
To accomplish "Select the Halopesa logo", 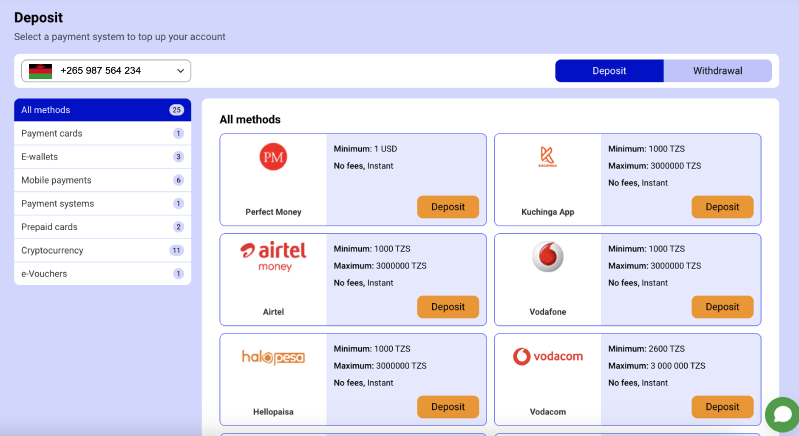I will (x=273, y=357).
